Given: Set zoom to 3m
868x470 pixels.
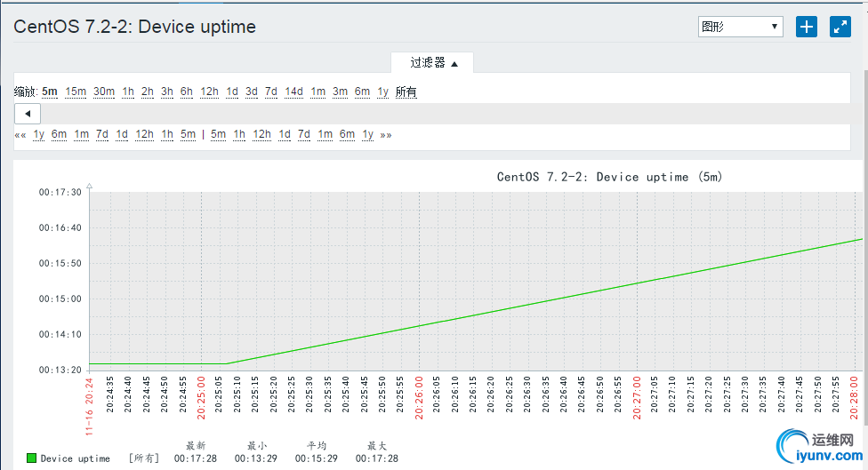Looking at the screenshot, I should pyautogui.click(x=340, y=92).
